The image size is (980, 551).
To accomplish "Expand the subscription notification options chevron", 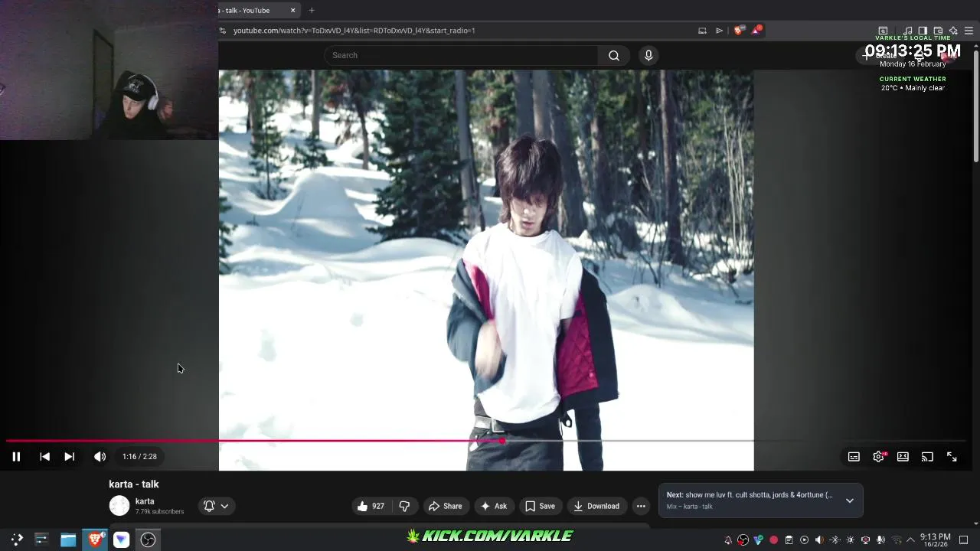I will (x=224, y=506).
